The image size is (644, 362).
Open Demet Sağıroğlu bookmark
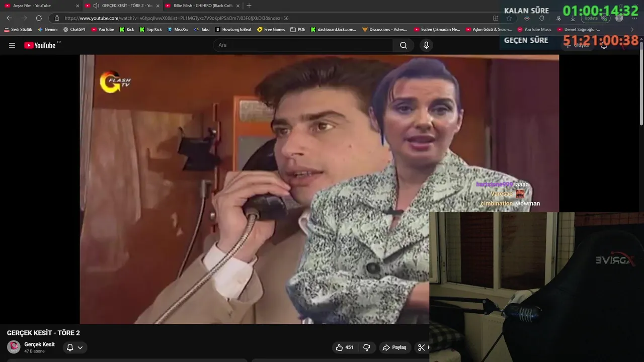coord(578,30)
